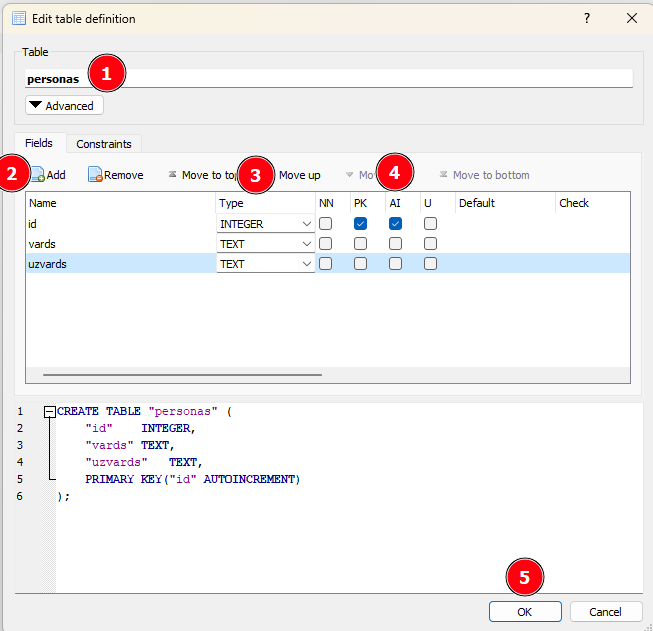Click Move to bottom toolbar button
The image size is (653, 631).
[484, 175]
